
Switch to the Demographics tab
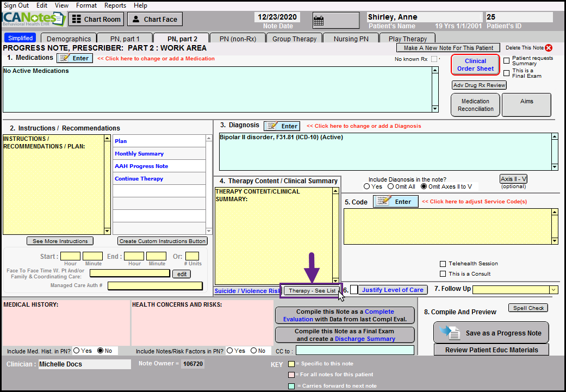[69, 39]
